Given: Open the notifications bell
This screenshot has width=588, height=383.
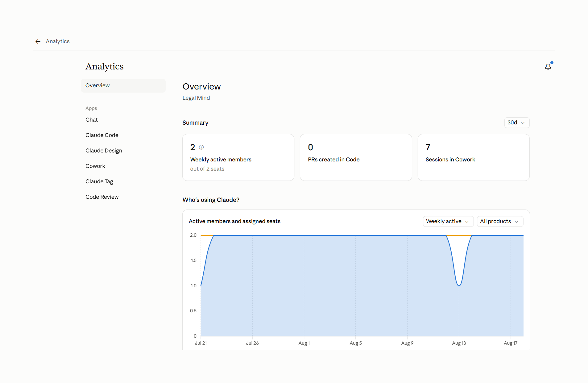Looking at the screenshot, I should click(x=548, y=67).
